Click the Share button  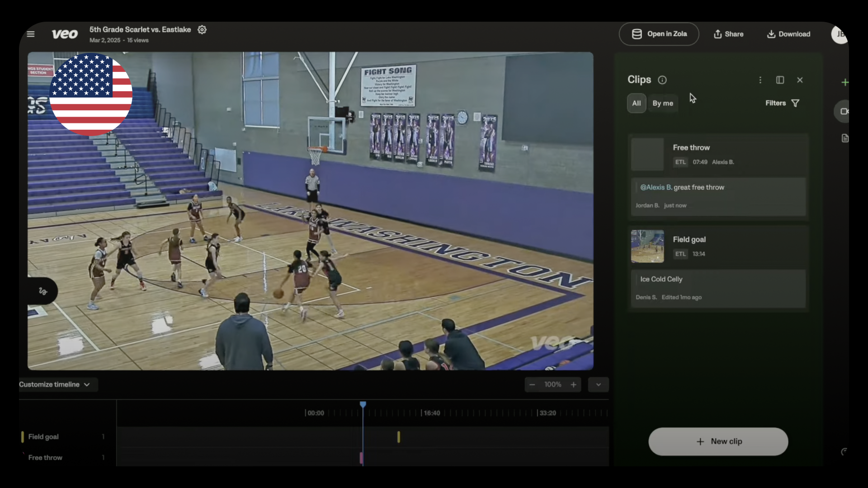(x=728, y=34)
